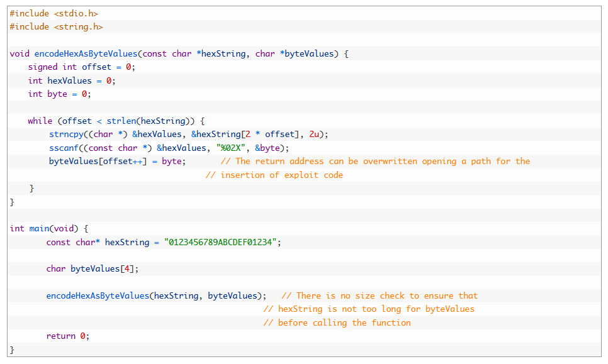608x364 pixels.
Task: Click the insertion of exploit code comment
Action: 274,175
